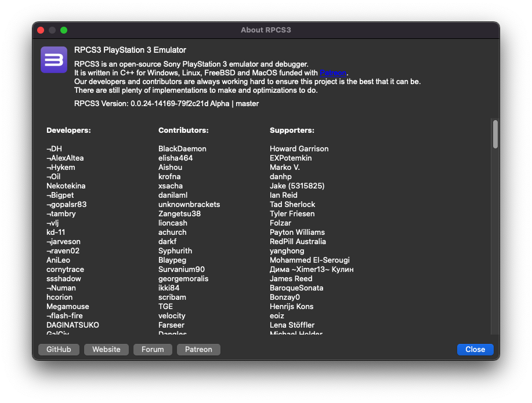Select contributor xsacha
Image resolution: width=532 pixels, height=403 pixels.
[171, 186]
